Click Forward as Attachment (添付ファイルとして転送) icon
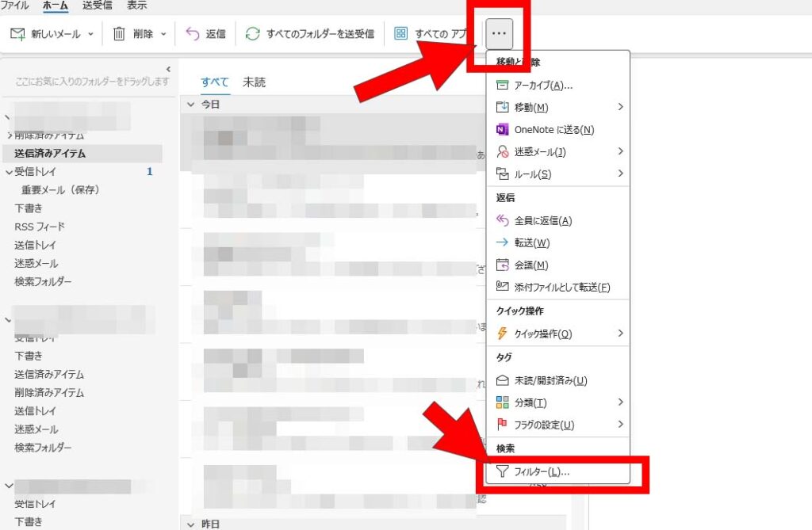This screenshot has width=812, height=530. [x=502, y=288]
